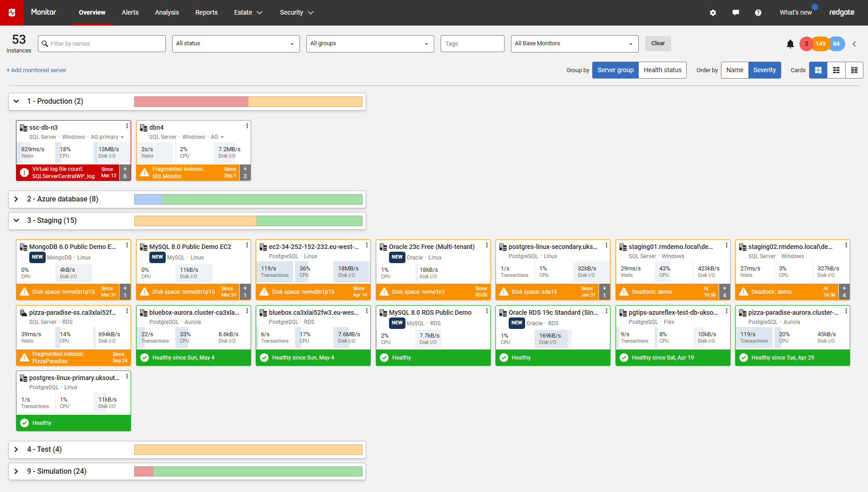Open the Estate menu
This screenshot has width=868, height=492.
click(248, 13)
